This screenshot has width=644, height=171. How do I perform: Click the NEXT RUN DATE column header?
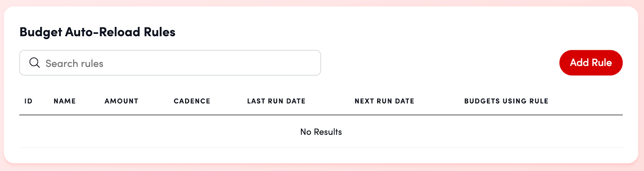coord(384,101)
